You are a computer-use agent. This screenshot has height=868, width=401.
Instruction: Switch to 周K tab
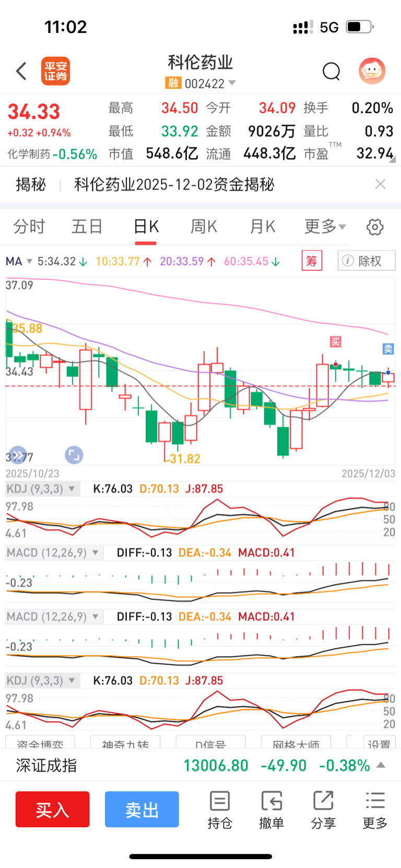pyautogui.click(x=204, y=227)
